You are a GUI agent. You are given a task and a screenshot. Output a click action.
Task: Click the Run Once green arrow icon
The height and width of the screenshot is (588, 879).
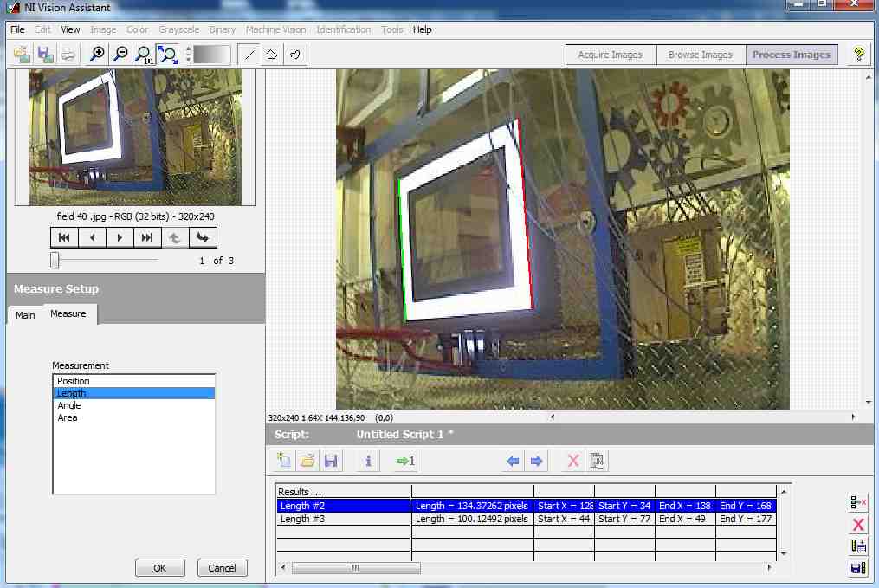coord(405,461)
